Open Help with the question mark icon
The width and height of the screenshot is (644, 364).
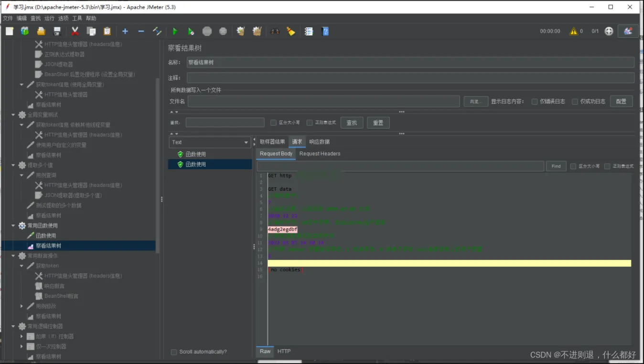pos(325,31)
